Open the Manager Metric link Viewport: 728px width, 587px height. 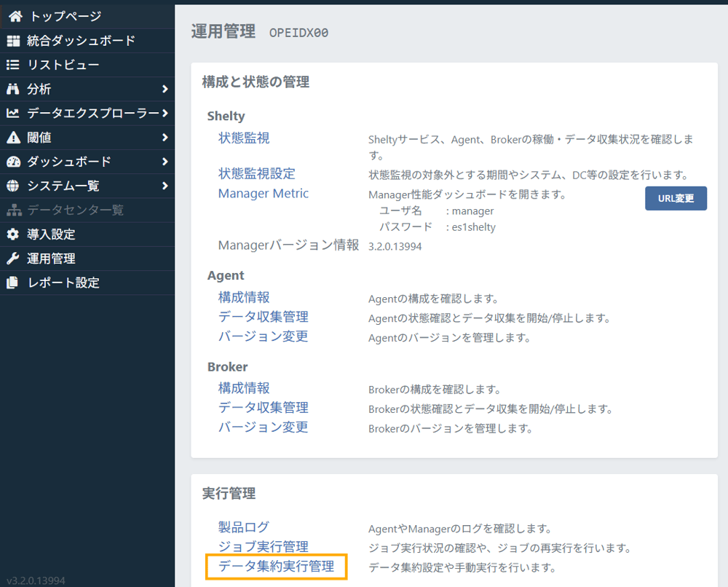click(x=264, y=193)
